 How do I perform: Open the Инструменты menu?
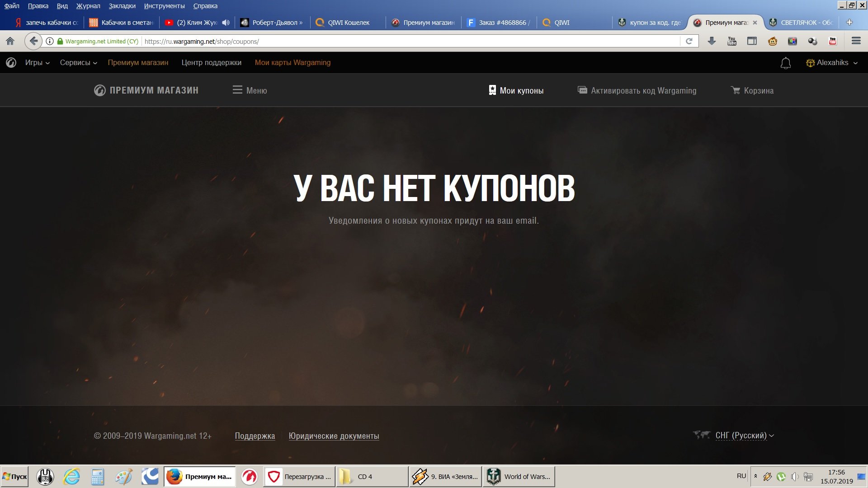(164, 6)
